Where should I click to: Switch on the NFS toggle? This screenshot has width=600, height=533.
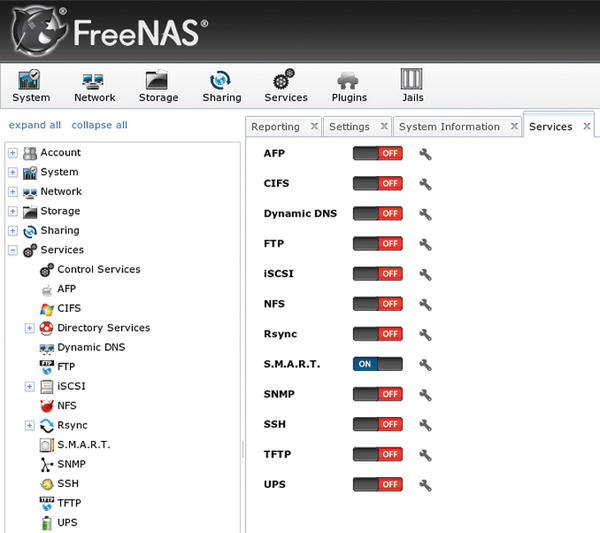coord(377,304)
